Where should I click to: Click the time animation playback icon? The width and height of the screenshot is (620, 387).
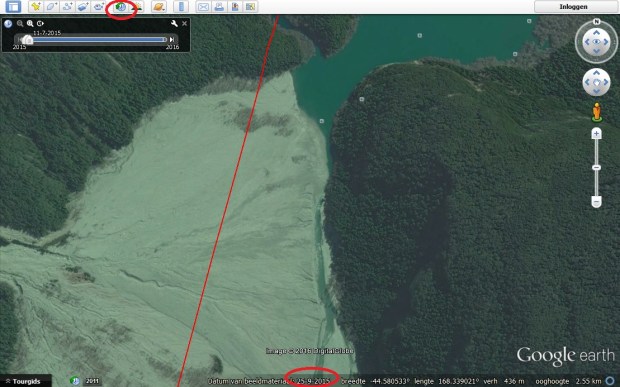pos(40,24)
